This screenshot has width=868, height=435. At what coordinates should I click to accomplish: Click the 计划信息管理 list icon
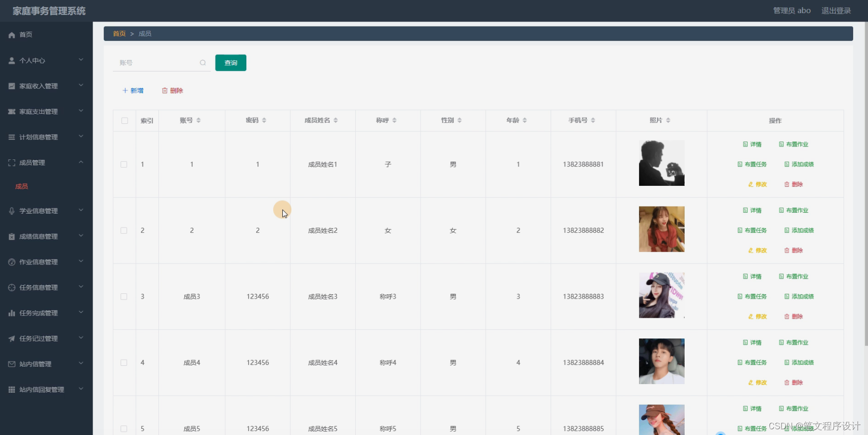click(12, 137)
